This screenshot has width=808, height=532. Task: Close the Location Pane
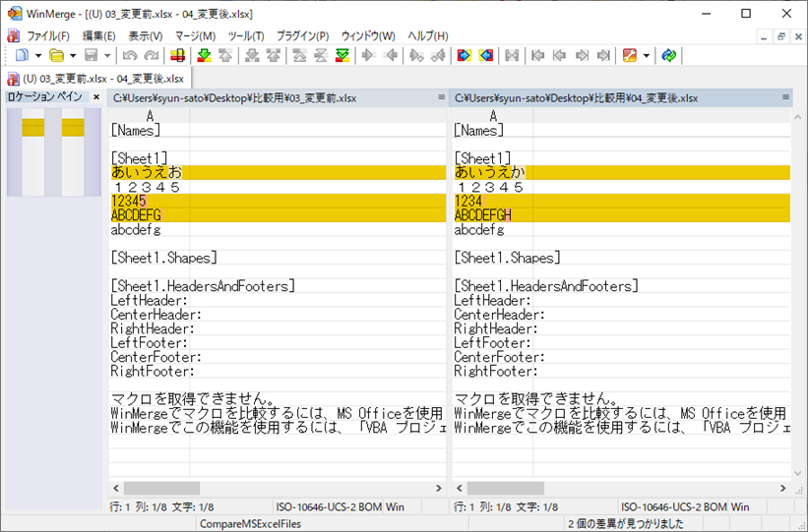96,97
